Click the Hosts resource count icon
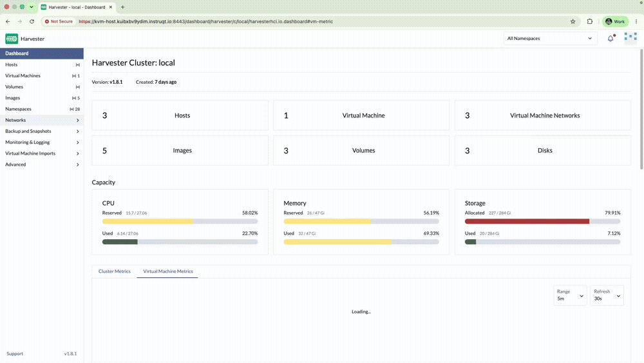The width and height of the screenshot is (644, 363). 78,64
